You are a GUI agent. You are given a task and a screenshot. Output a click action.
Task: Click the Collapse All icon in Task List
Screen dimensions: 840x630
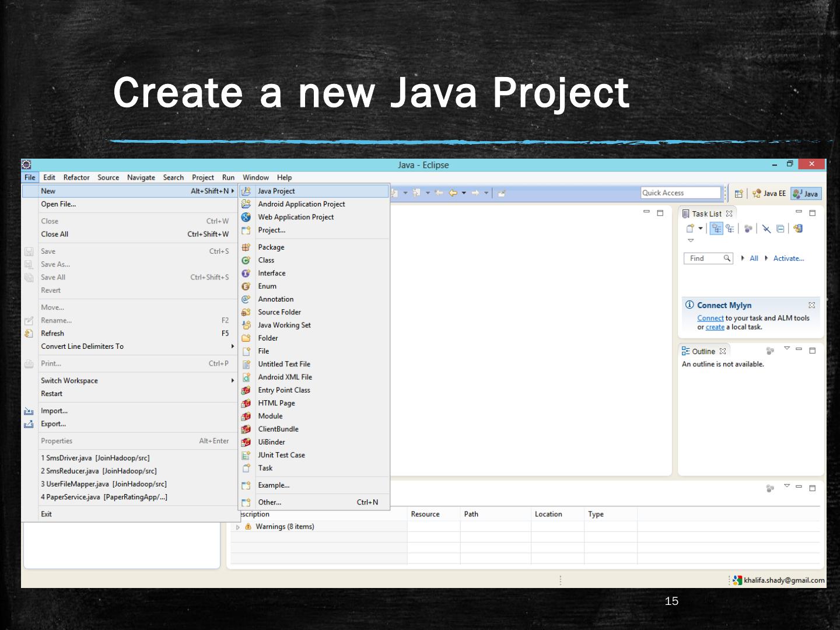(x=780, y=229)
